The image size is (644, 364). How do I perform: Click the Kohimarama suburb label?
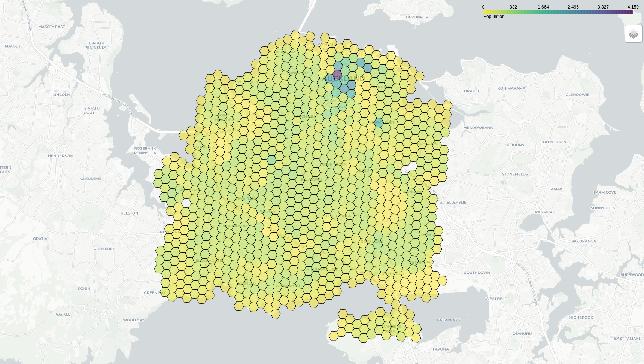(511, 88)
